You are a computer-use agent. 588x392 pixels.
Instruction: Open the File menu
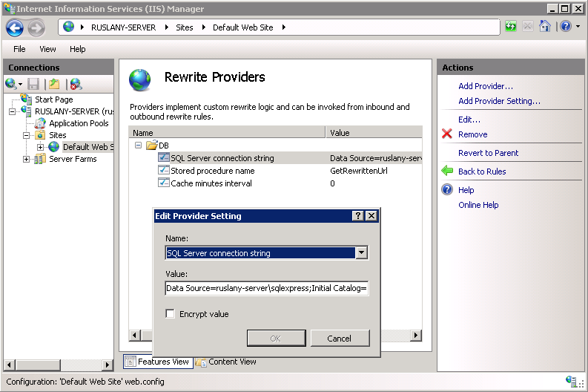19,49
